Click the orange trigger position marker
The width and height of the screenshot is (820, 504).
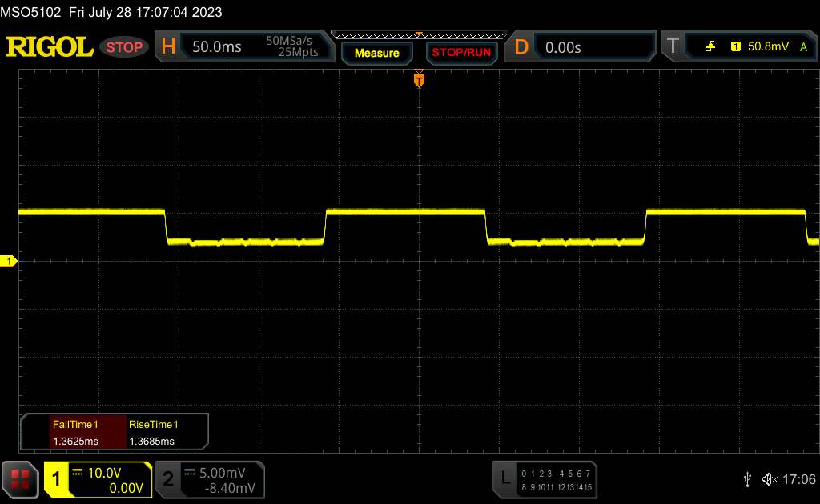[x=418, y=80]
